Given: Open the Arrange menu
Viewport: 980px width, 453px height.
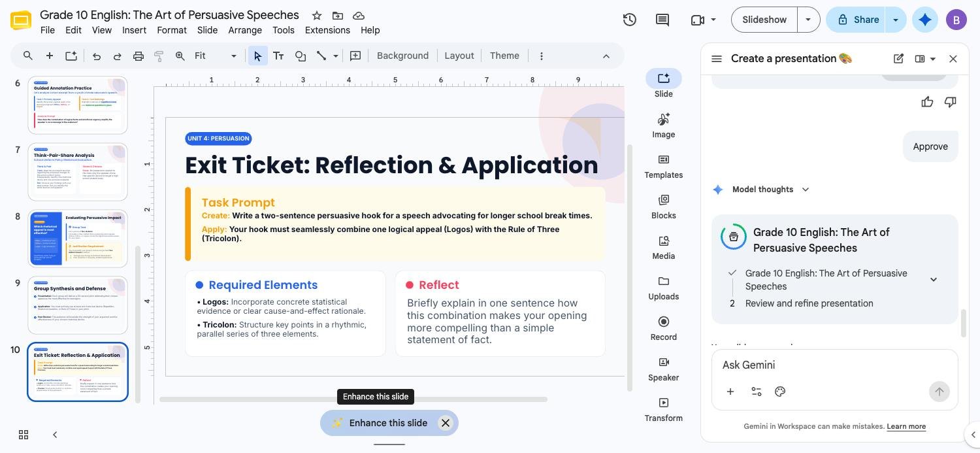Looking at the screenshot, I should (245, 30).
